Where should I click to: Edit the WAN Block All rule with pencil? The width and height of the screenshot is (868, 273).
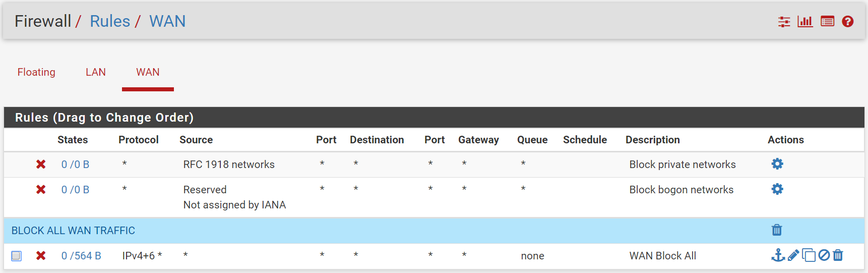(x=793, y=255)
